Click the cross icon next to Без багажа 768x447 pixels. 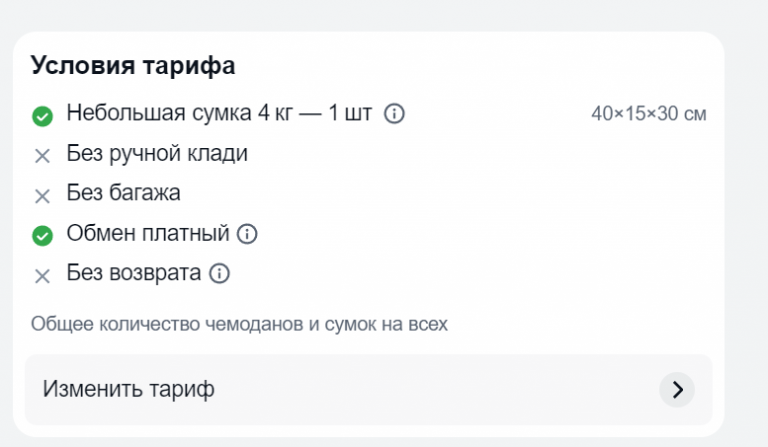pyautogui.click(x=42, y=196)
